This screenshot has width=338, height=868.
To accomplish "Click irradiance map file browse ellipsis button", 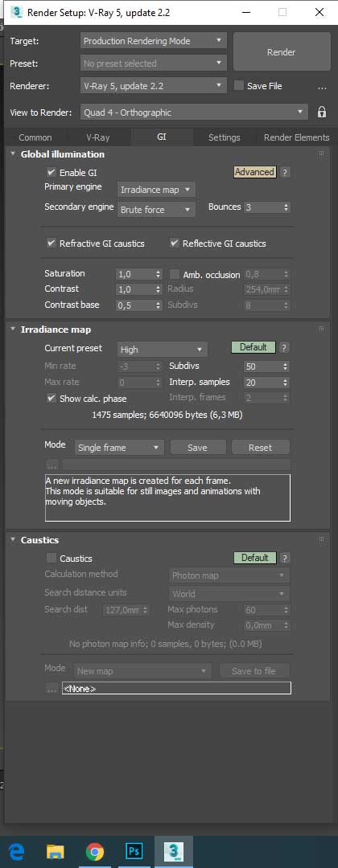I will point(52,465).
